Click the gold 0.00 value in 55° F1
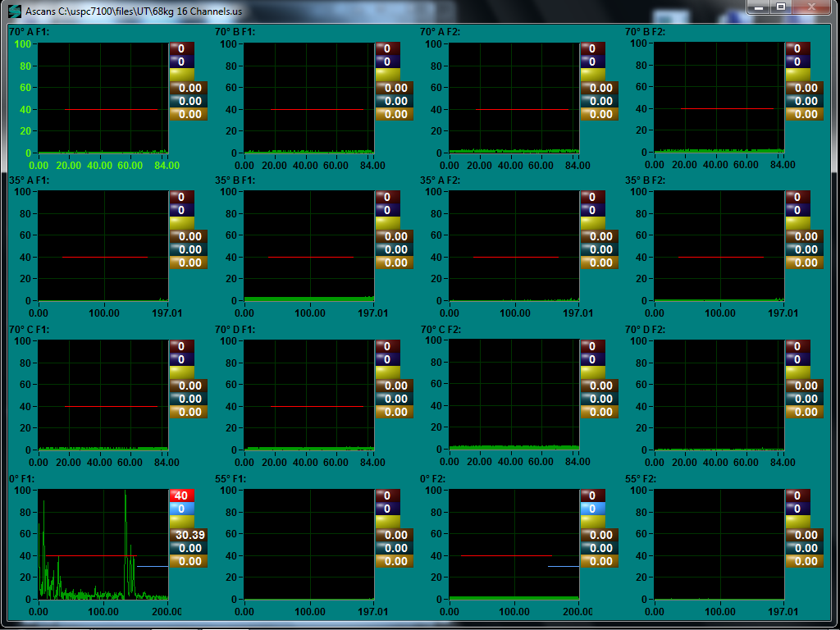 pos(395,561)
